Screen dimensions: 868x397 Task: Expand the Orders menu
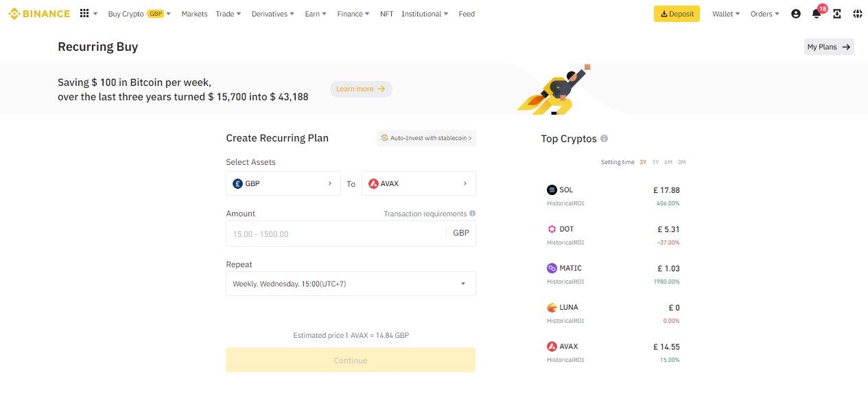764,14
